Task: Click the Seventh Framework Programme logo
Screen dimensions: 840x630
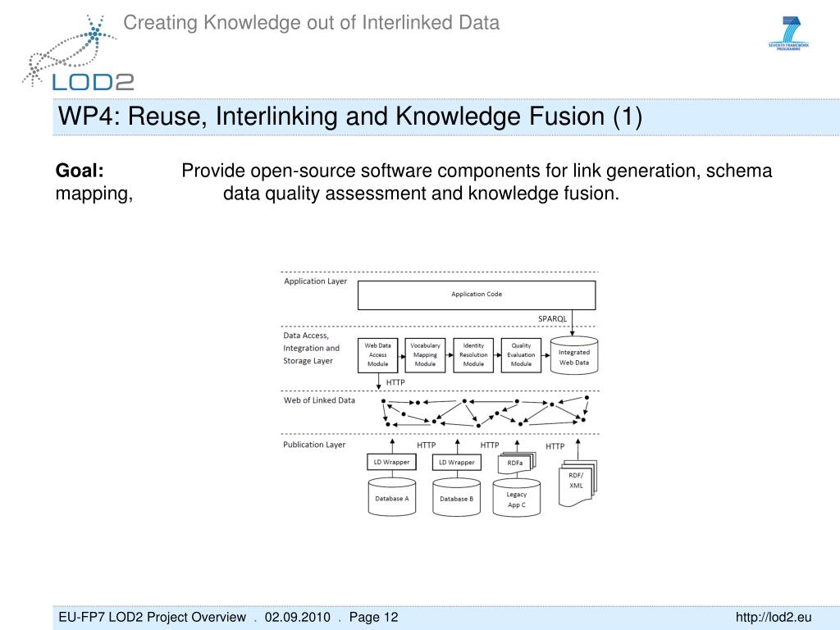Action: click(788, 33)
